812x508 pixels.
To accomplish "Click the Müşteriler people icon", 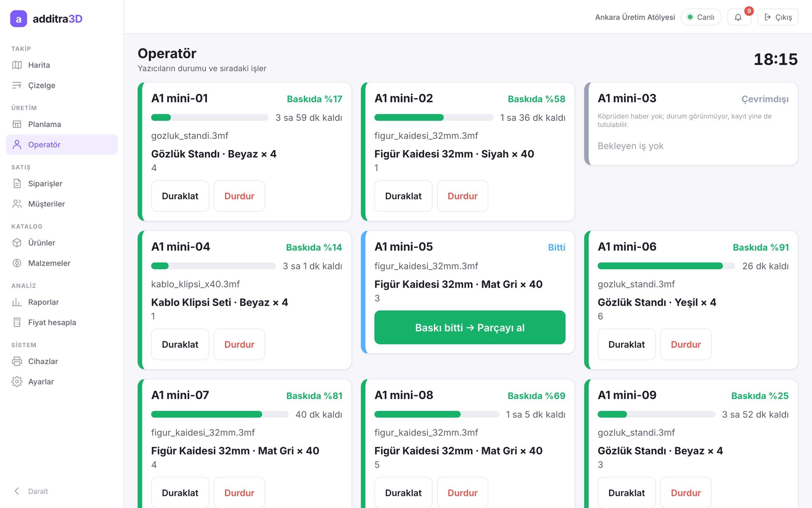I will click(x=17, y=204).
